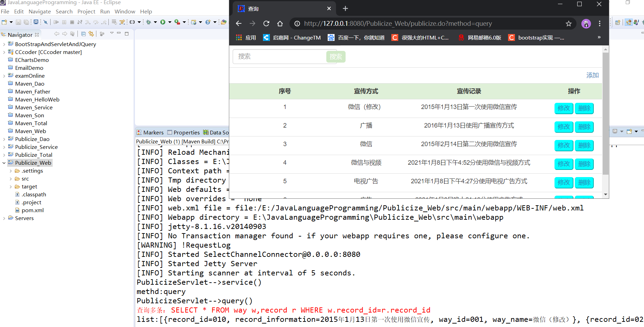
Task: Select .classpath file in Navigator
Action: point(30,194)
